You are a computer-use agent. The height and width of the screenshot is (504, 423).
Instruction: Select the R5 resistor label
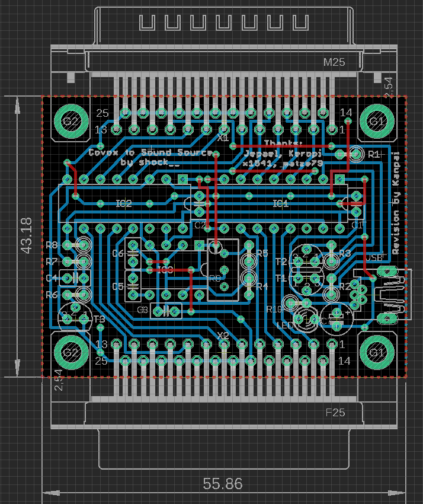tap(262, 254)
